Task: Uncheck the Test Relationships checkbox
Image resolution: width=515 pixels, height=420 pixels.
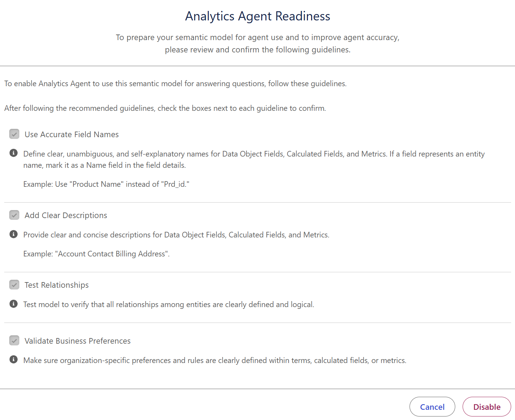Action: (14, 285)
